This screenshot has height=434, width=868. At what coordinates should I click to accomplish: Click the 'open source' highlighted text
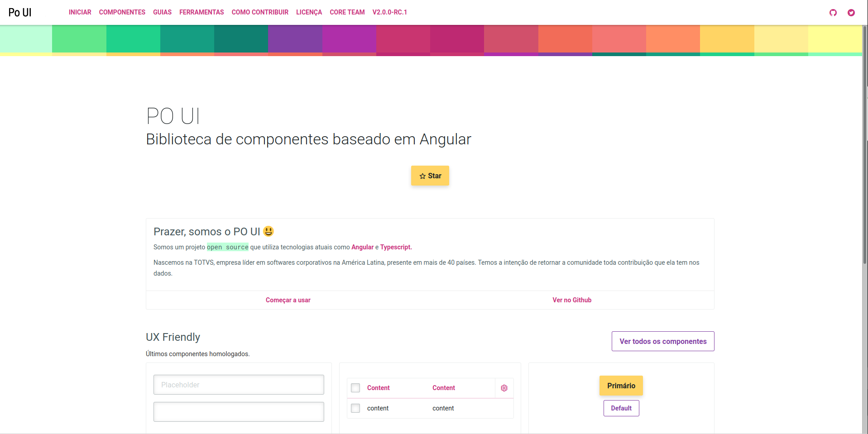tap(228, 247)
